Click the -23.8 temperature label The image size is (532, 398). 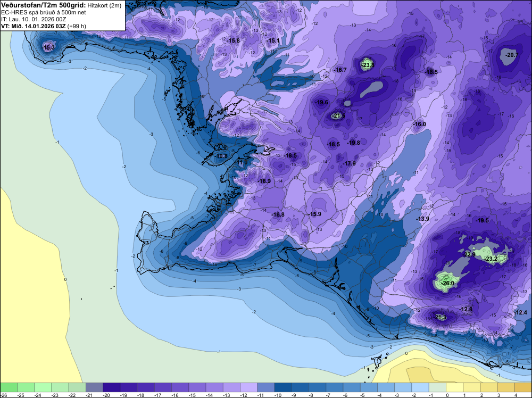click(368, 65)
